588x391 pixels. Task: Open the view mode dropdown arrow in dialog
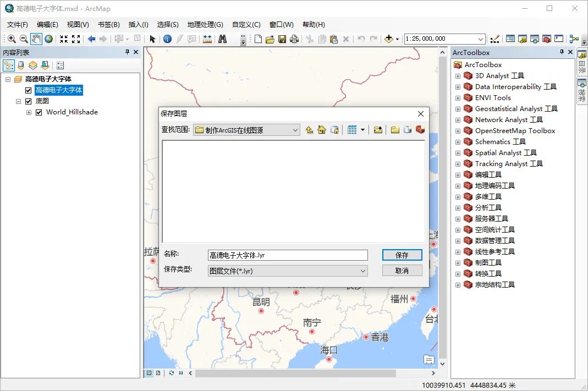click(x=362, y=130)
